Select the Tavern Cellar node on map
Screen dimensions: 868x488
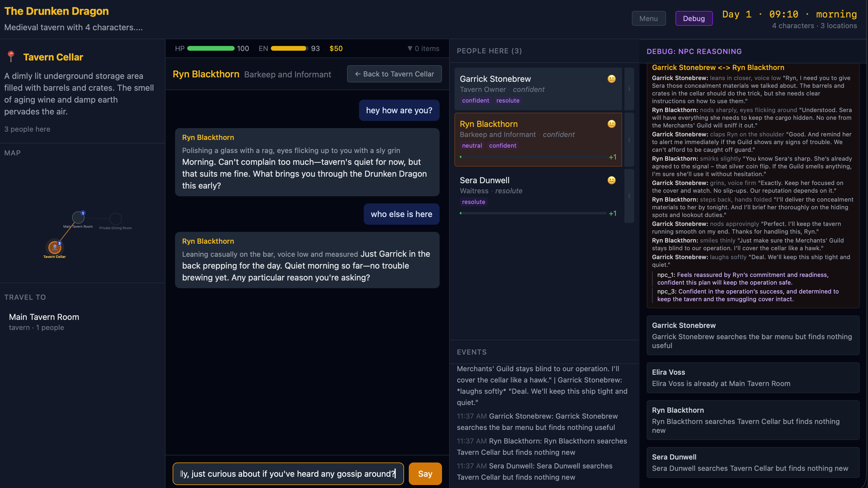(x=55, y=248)
